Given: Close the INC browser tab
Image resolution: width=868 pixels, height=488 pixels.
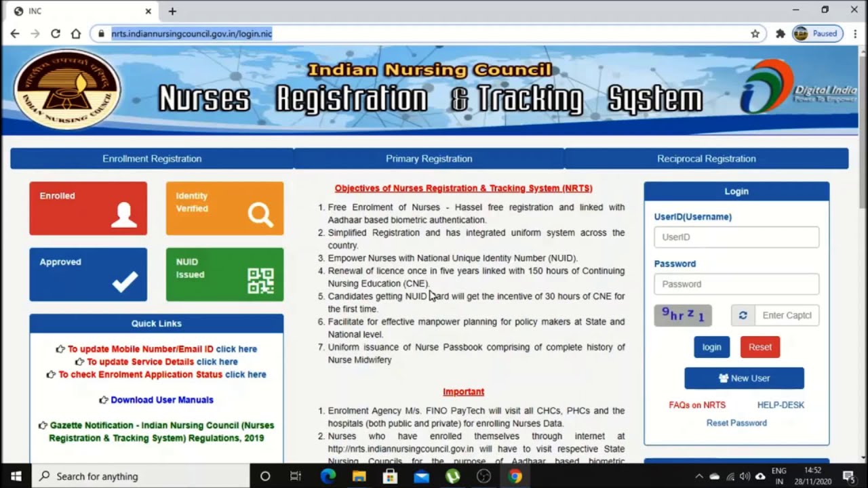Looking at the screenshot, I should pos(148,11).
